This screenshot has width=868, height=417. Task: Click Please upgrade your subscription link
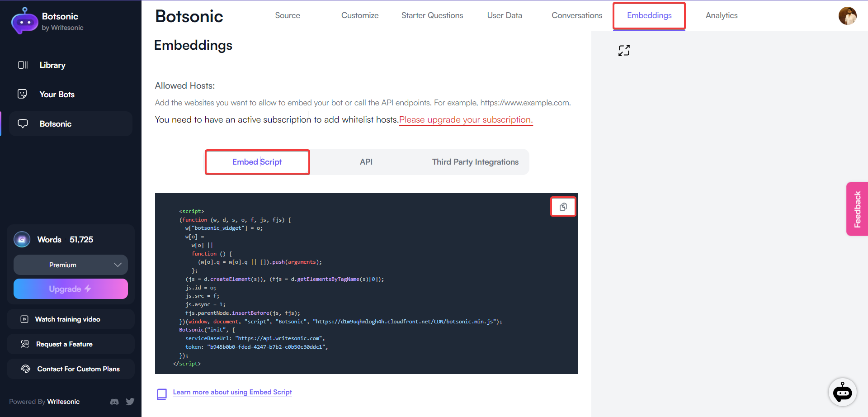pos(466,119)
